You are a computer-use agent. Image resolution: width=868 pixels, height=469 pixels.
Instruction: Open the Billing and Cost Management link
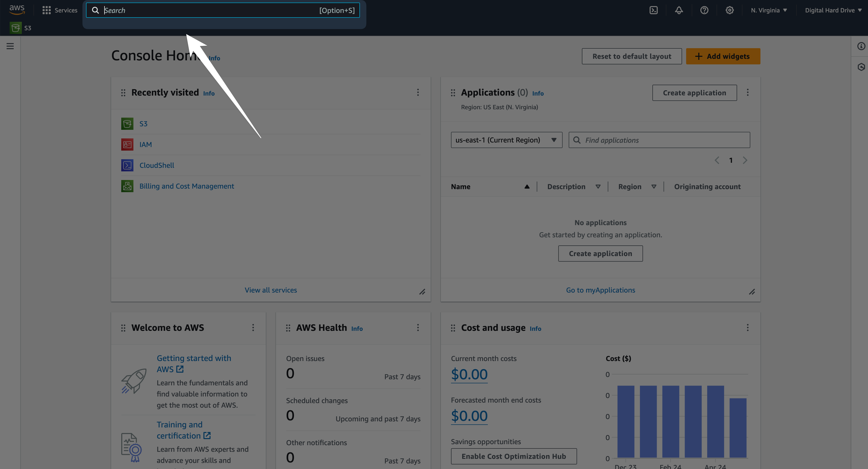click(x=186, y=186)
